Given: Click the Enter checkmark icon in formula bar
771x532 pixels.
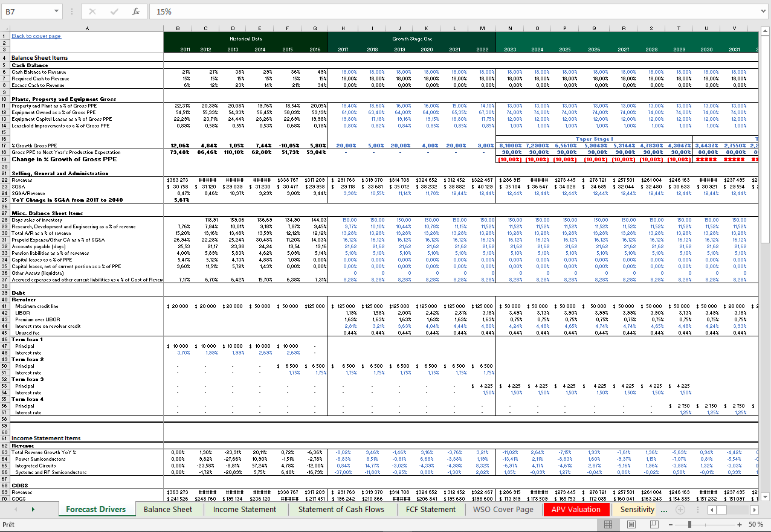Looking at the screenshot, I should pyautogui.click(x=114, y=11).
